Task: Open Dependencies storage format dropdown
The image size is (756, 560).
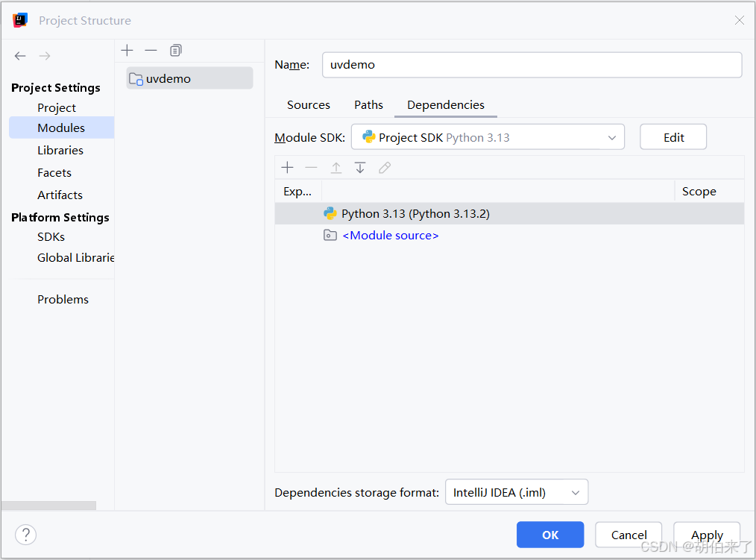Action: pos(517,492)
